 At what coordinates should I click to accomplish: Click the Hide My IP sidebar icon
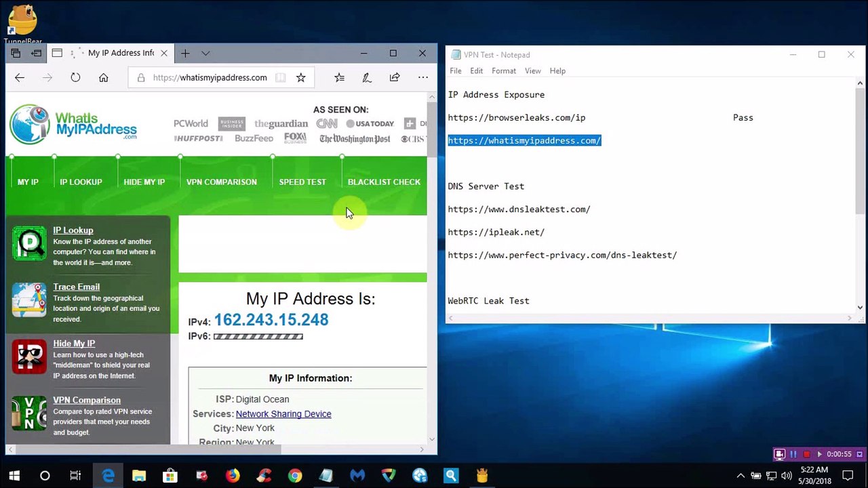point(29,357)
